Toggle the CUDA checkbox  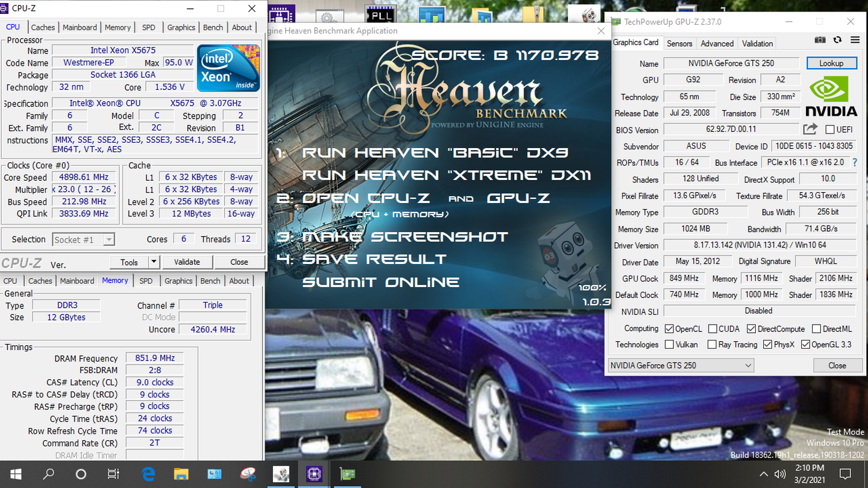tap(713, 329)
